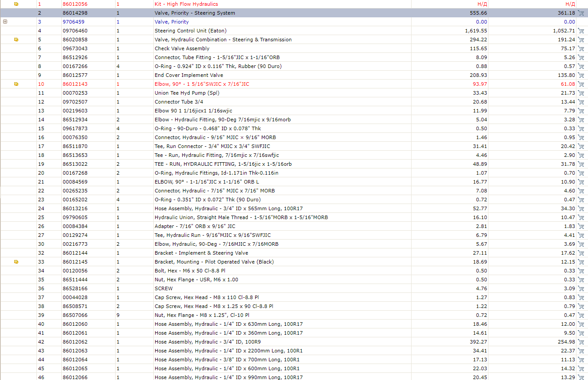Add Hose Assembly 86012066 to cart

[581, 377]
